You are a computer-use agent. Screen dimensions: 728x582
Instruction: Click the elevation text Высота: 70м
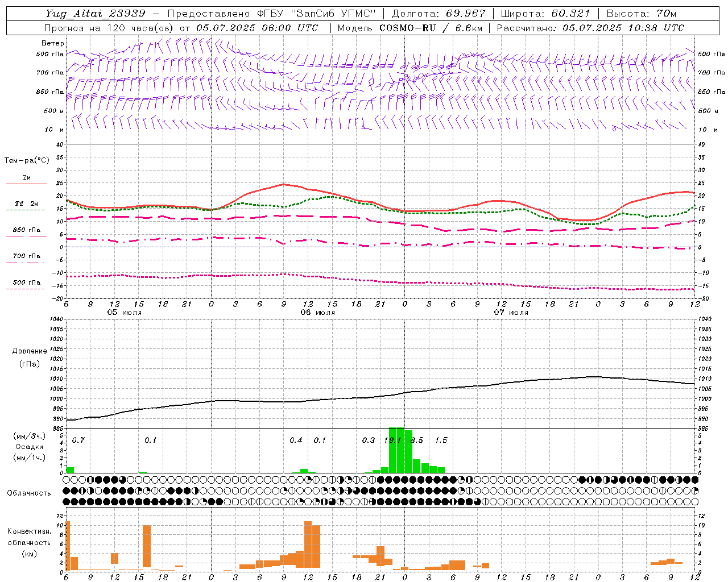(x=641, y=14)
